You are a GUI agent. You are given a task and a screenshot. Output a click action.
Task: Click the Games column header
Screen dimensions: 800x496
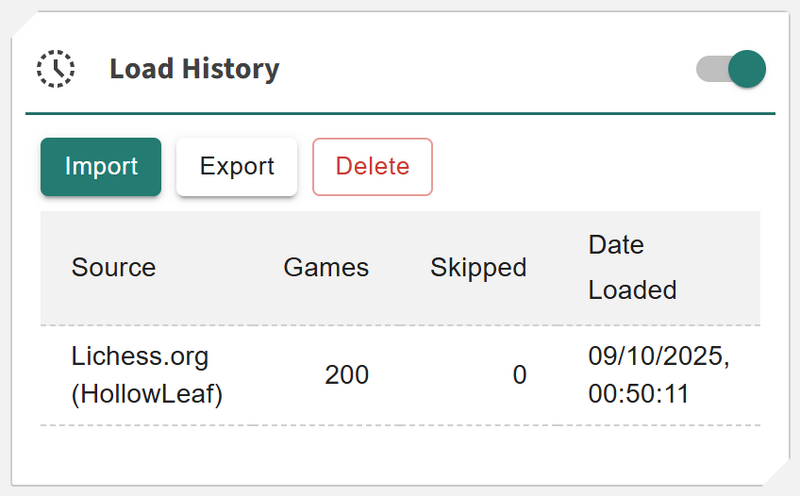[326, 268]
